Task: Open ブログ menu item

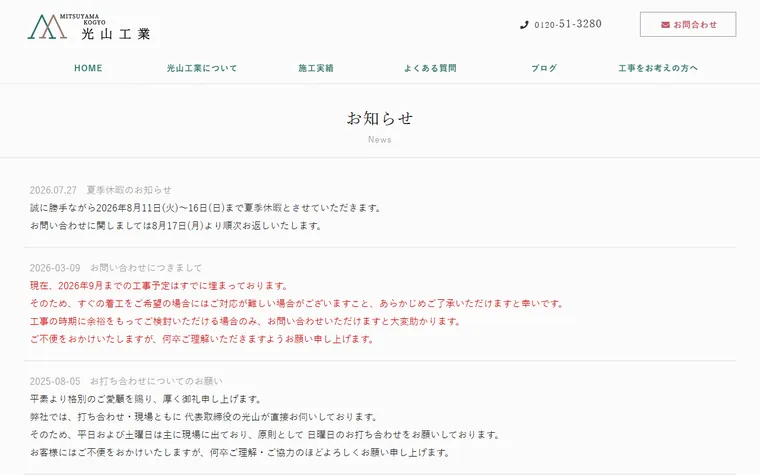Action: click(544, 68)
